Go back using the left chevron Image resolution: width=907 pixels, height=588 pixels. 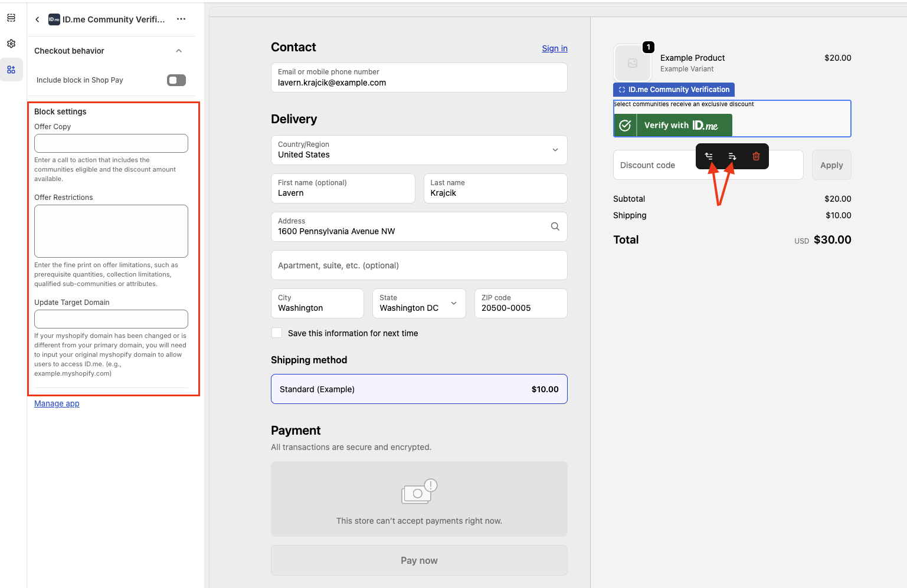37,19
